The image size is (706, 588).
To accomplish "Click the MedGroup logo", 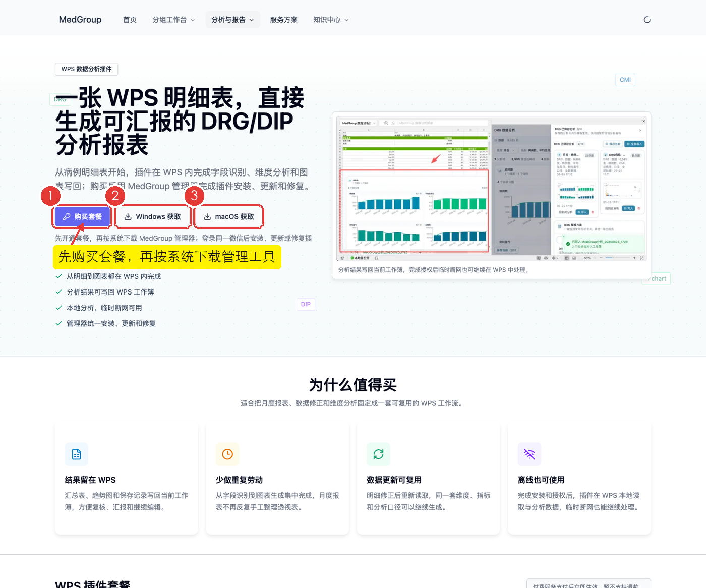I will [80, 20].
